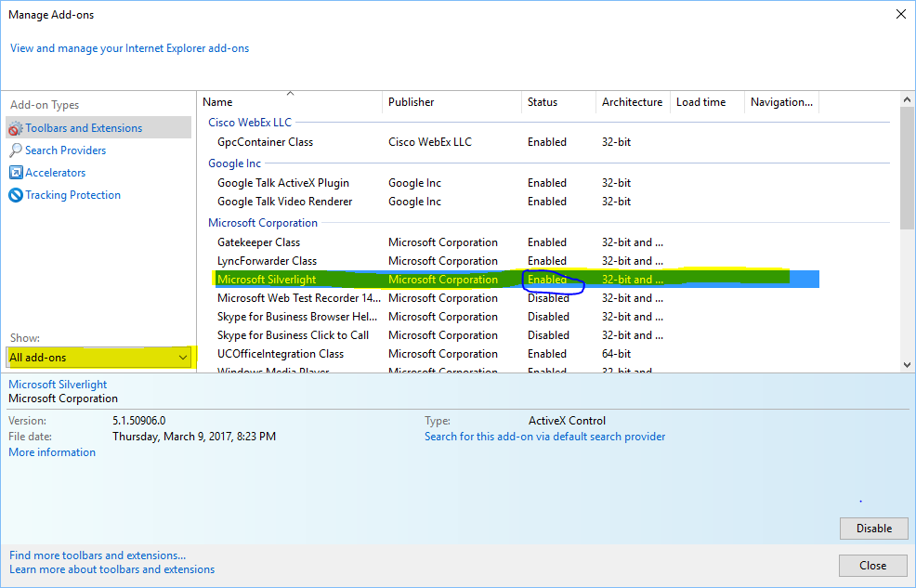Click the version value 5.1.50906.0

(139, 421)
